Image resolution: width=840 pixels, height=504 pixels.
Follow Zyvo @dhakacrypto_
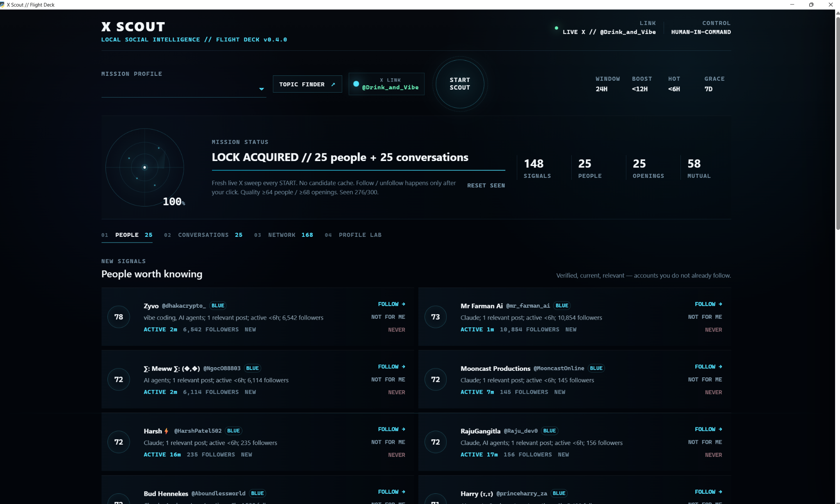point(392,304)
